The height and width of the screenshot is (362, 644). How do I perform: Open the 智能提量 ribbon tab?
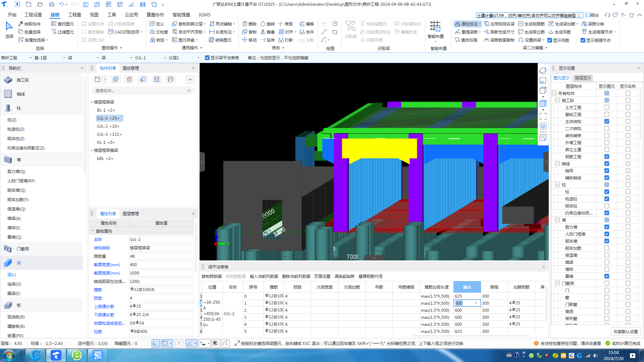pyautogui.click(x=181, y=15)
